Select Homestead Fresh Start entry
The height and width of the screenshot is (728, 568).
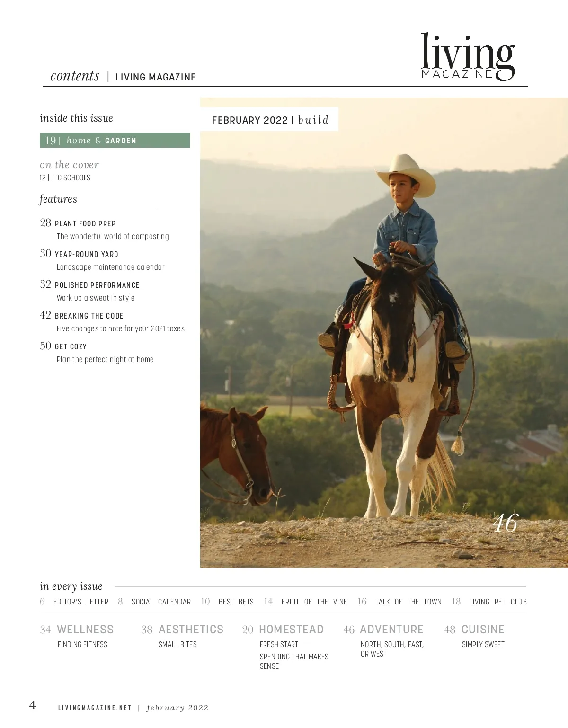[279, 644]
